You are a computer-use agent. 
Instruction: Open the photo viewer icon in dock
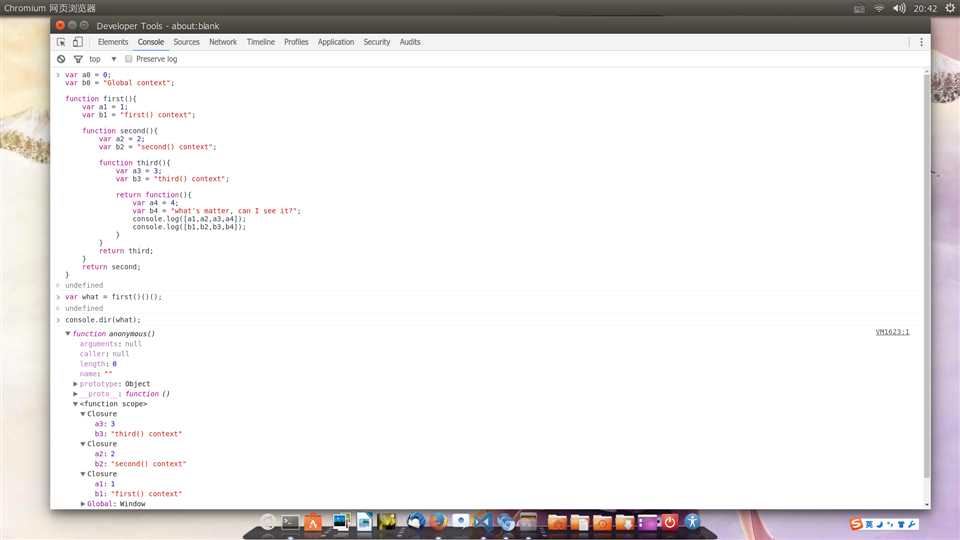(x=341, y=522)
